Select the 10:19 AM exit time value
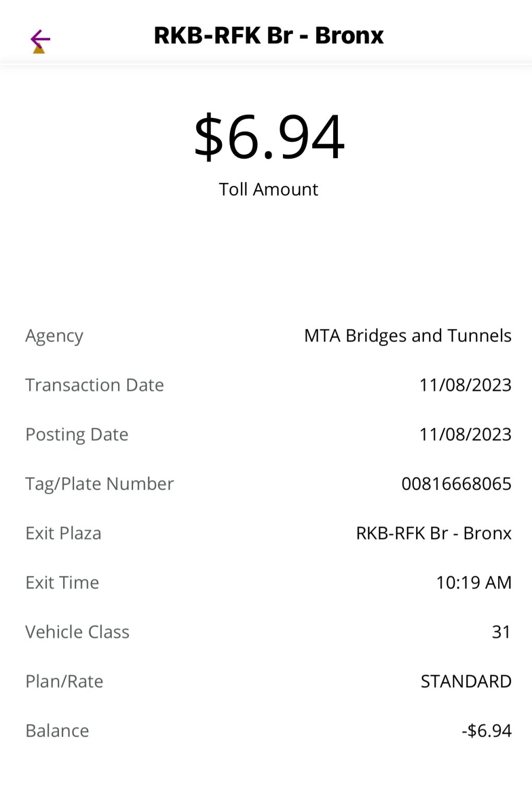 click(x=474, y=582)
